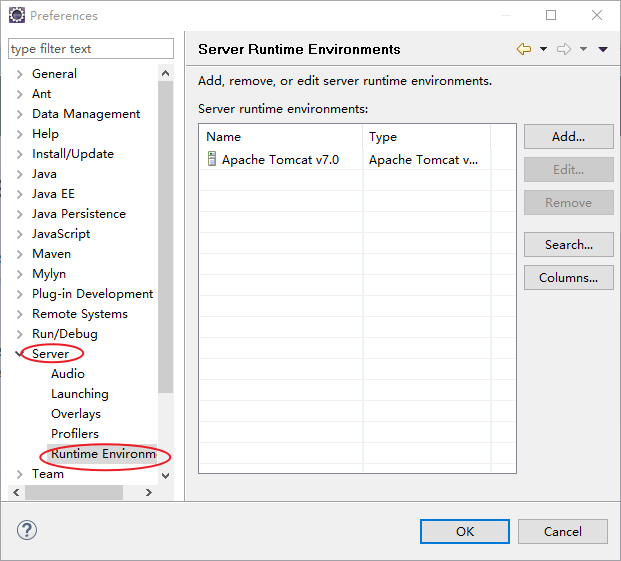Open Java EE preferences
621x561 pixels.
click(53, 194)
